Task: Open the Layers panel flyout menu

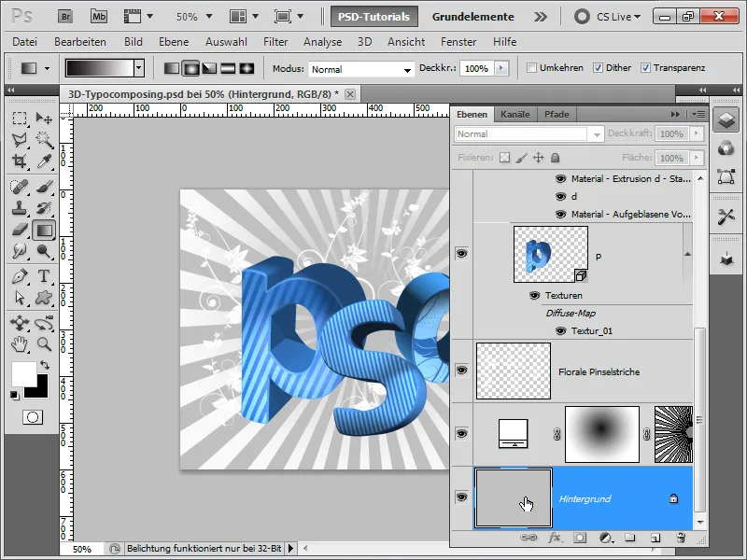Action: (698, 114)
